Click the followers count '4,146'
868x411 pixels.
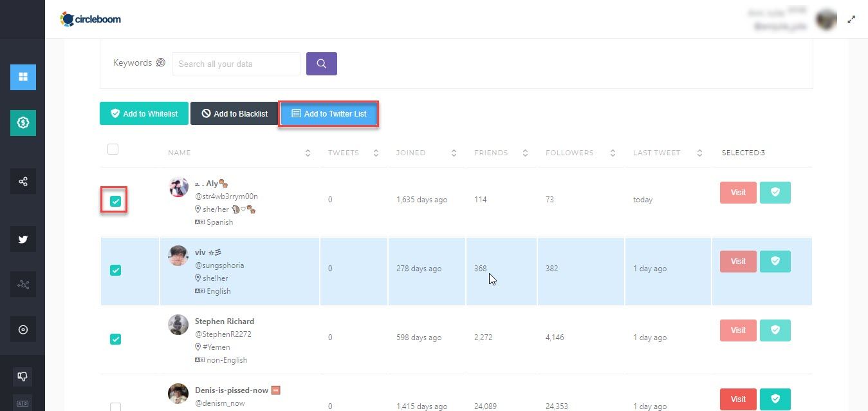pos(555,338)
